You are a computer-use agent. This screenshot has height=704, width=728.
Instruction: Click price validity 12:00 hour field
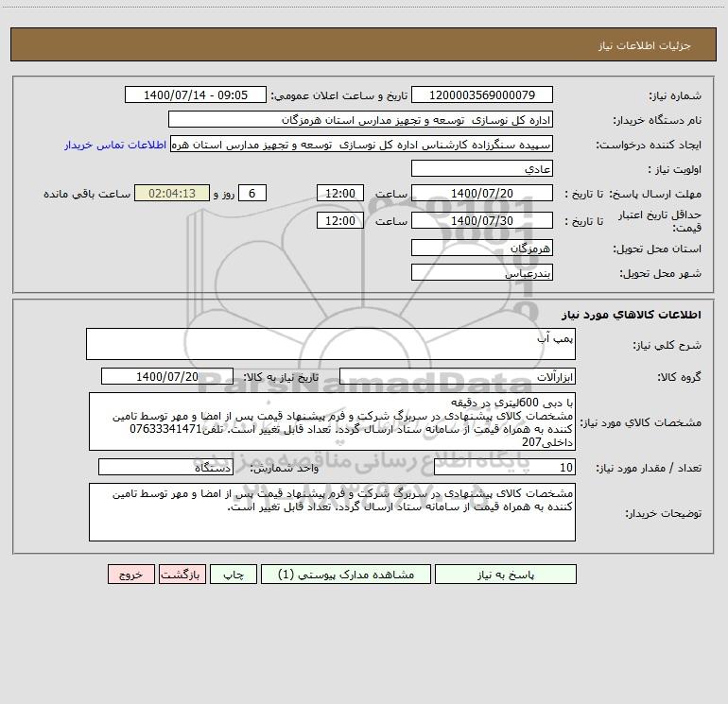point(339,220)
